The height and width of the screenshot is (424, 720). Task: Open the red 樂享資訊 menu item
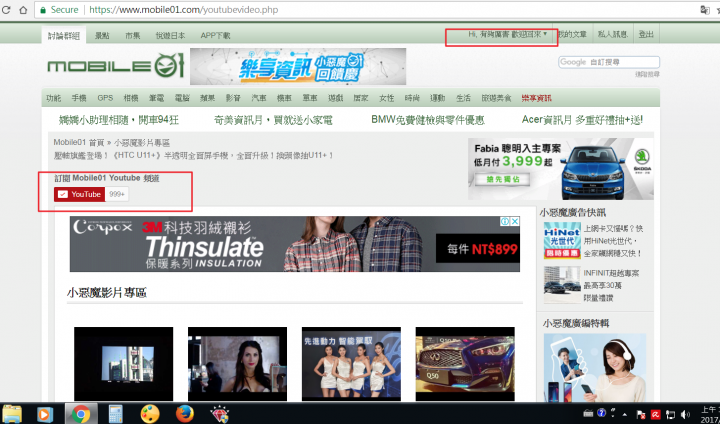[x=537, y=98]
